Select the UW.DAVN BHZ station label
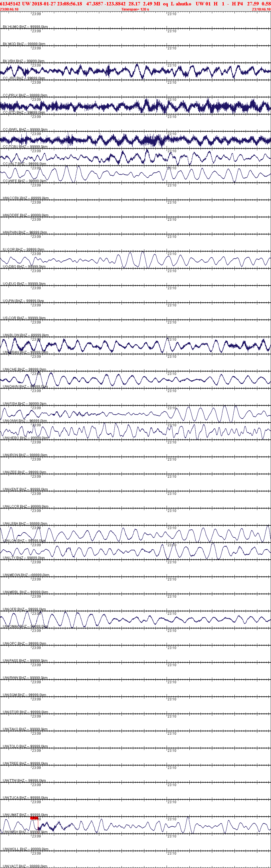 [x=25, y=387]
